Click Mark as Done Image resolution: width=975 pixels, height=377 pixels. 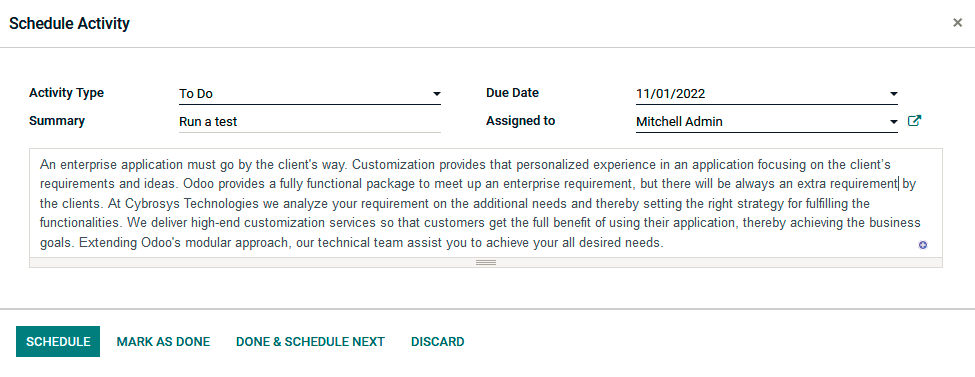pyautogui.click(x=164, y=342)
